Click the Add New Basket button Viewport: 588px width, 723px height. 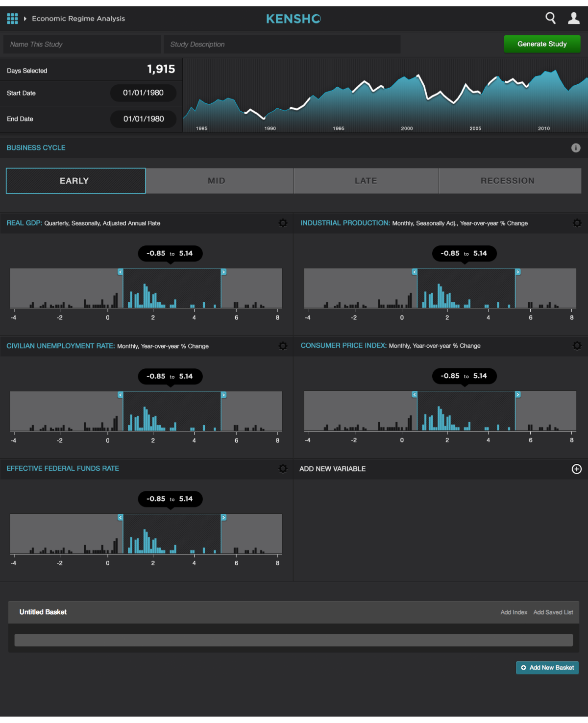547,668
